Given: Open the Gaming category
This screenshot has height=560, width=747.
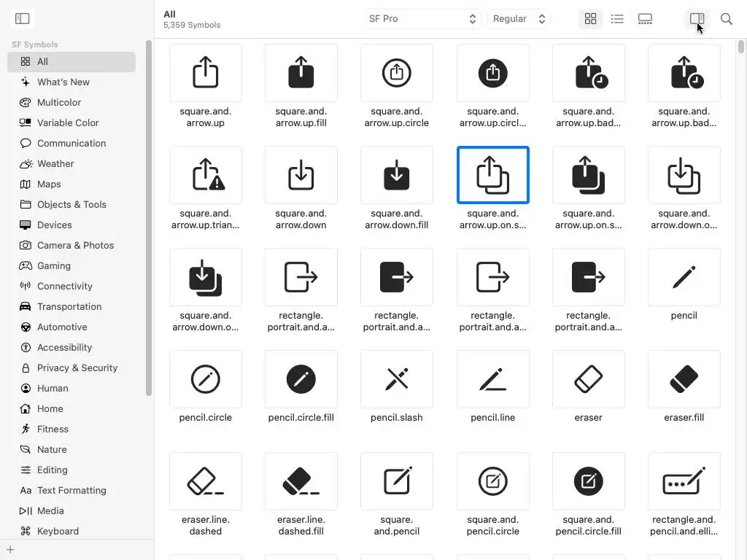Looking at the screenshot, I should [x=71, y=266].
